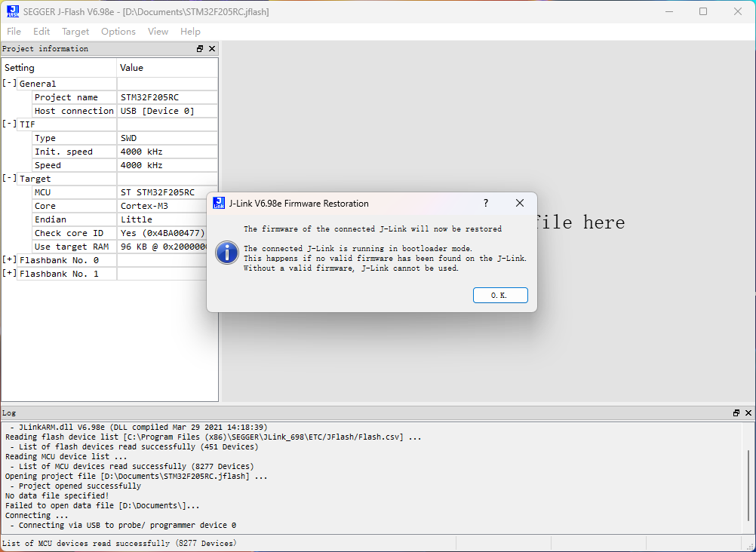Open the Options menu
756x552 pixels.
(118, 32)
